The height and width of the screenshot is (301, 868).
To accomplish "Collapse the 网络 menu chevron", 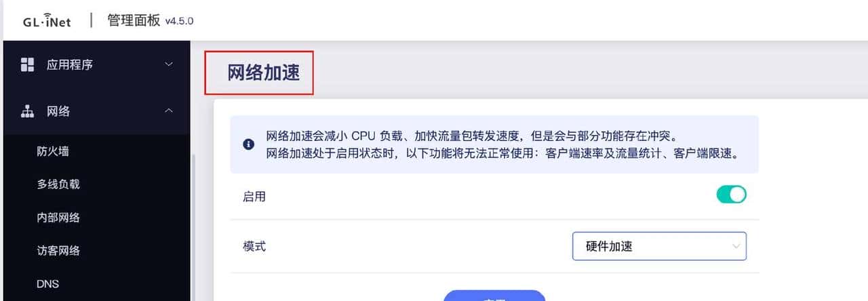I will coord(169,111).
